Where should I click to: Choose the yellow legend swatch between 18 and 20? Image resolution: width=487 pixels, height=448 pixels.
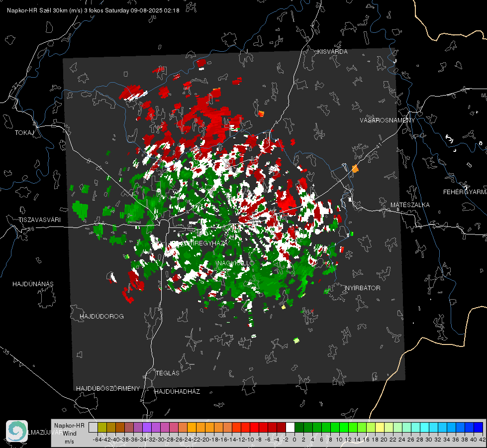click(380, 427)
